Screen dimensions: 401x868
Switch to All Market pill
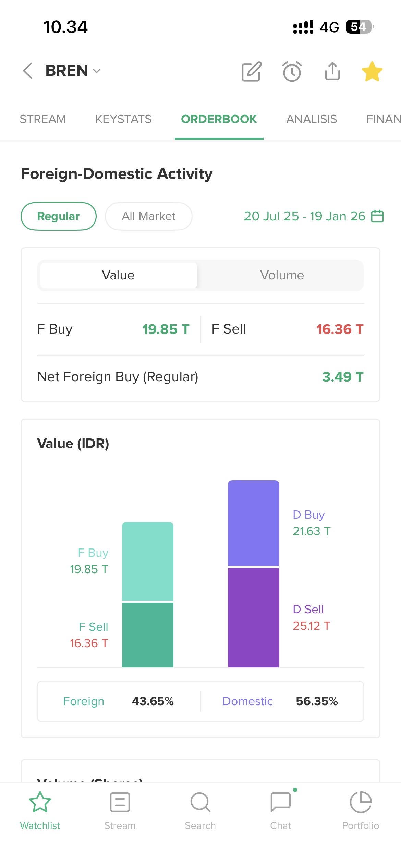148,216
